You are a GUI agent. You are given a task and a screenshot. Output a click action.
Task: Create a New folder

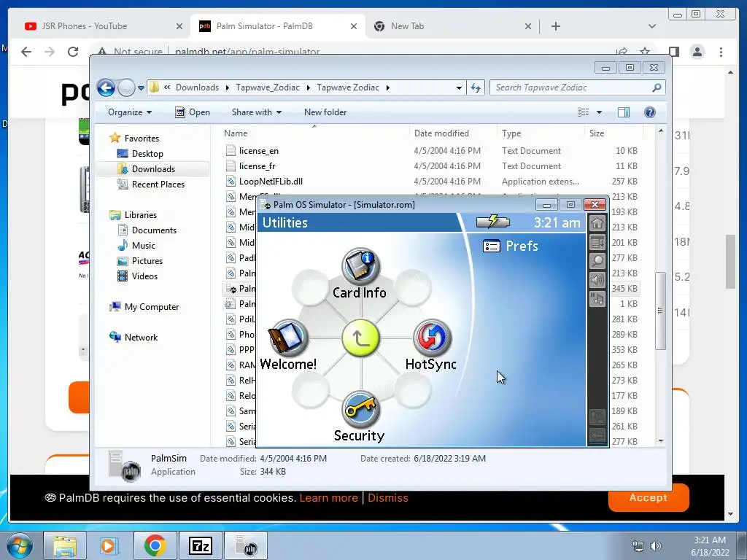[325, 112]
